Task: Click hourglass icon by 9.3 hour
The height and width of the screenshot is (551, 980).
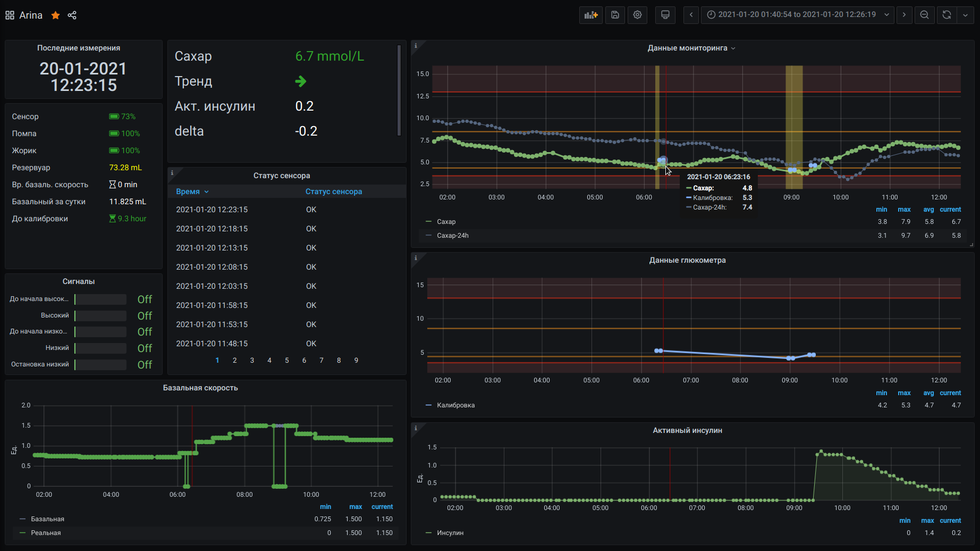Action: click(112, 219)
